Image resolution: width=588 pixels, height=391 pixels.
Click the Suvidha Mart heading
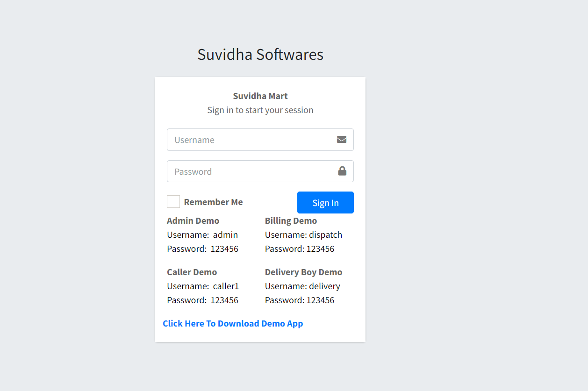(x=260, y=96)
